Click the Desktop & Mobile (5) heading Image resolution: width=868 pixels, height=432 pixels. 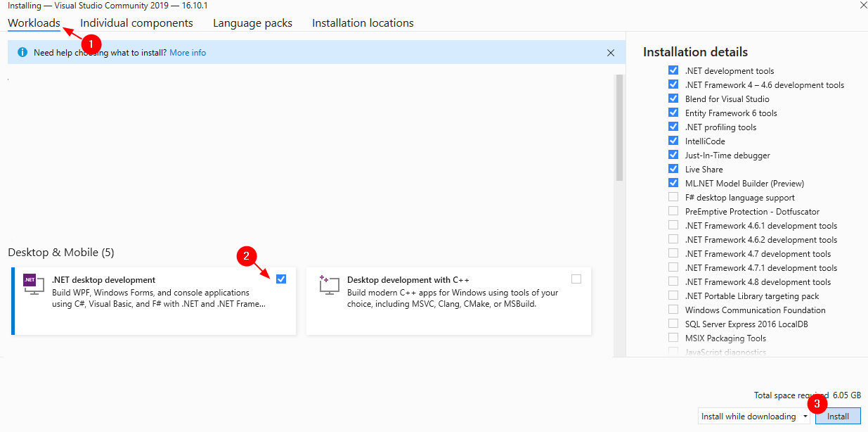(x=61, y=252)
